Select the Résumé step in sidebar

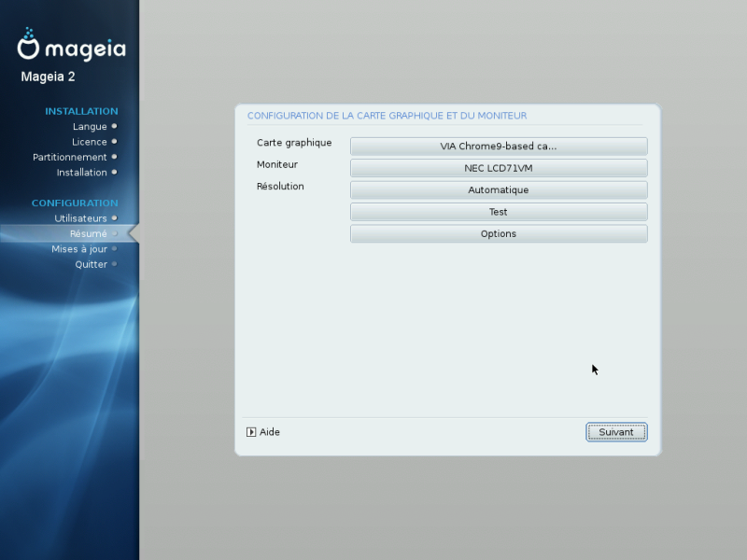tap(88, 233)
